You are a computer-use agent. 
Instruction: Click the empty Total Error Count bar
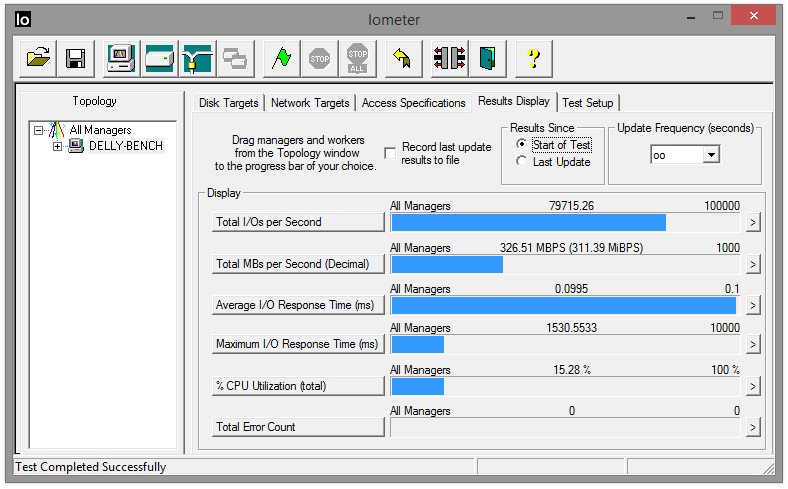[x=565, y=428]
